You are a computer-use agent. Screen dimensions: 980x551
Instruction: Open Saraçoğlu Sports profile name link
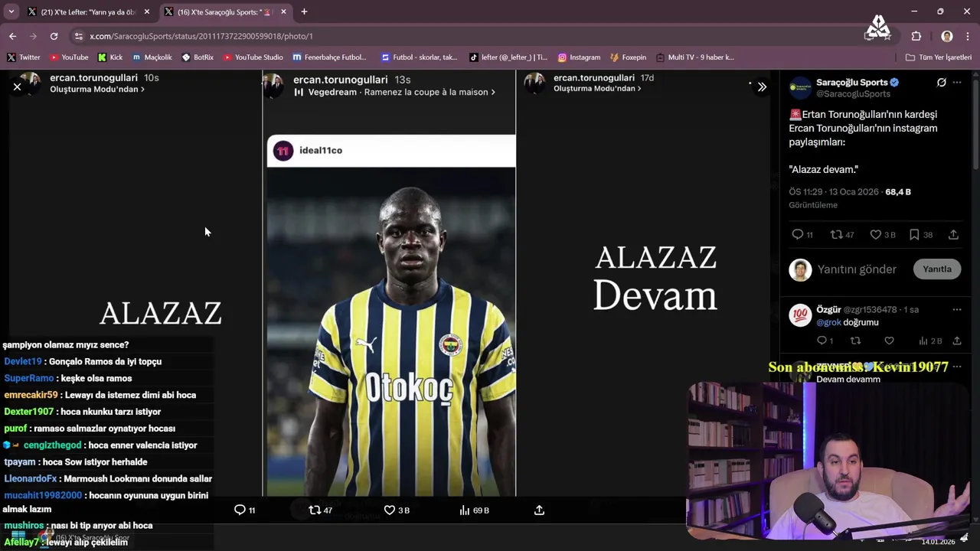pyautogui.click(x=851, y=82)
